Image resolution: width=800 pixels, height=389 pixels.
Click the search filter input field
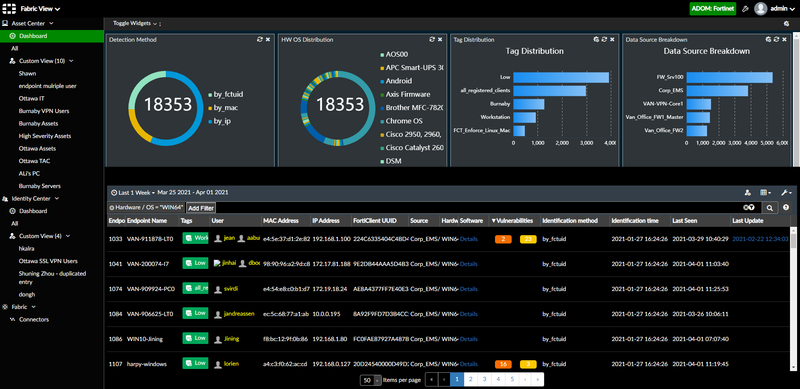pos(479,207)
